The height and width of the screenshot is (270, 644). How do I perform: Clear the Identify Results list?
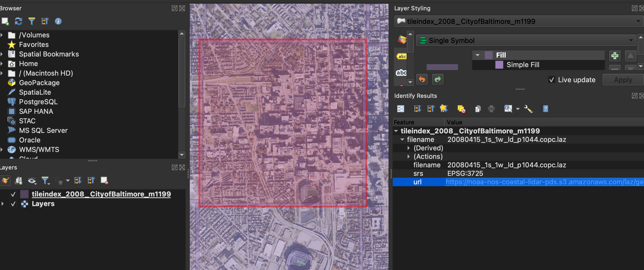point(461,108)
